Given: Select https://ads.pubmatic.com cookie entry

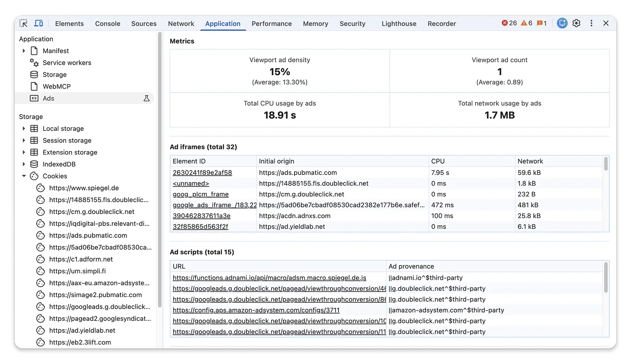Looking at the screenshot, I should (x=88, y=235).
